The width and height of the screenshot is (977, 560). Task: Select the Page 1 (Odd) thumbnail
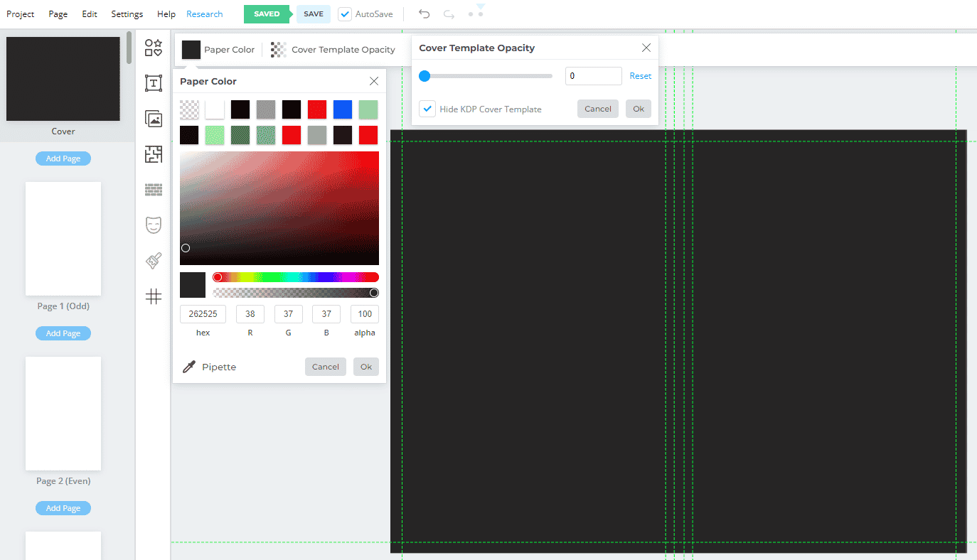tap(63, 239)
